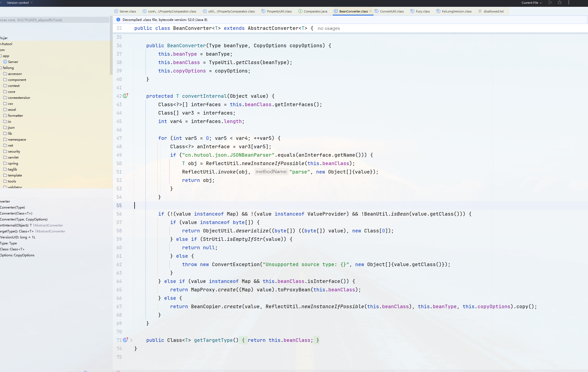Click the decompiled file info icon

[118, 20]
